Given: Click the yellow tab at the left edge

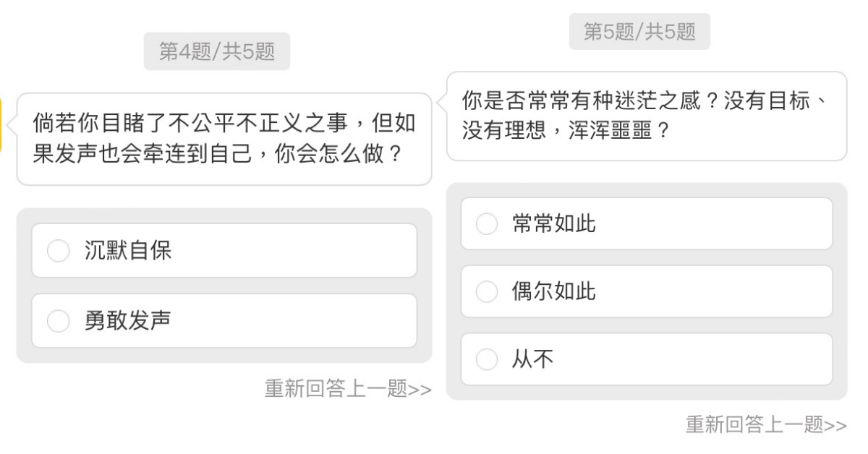Looking at the screenshot, I should click(2, 124).
